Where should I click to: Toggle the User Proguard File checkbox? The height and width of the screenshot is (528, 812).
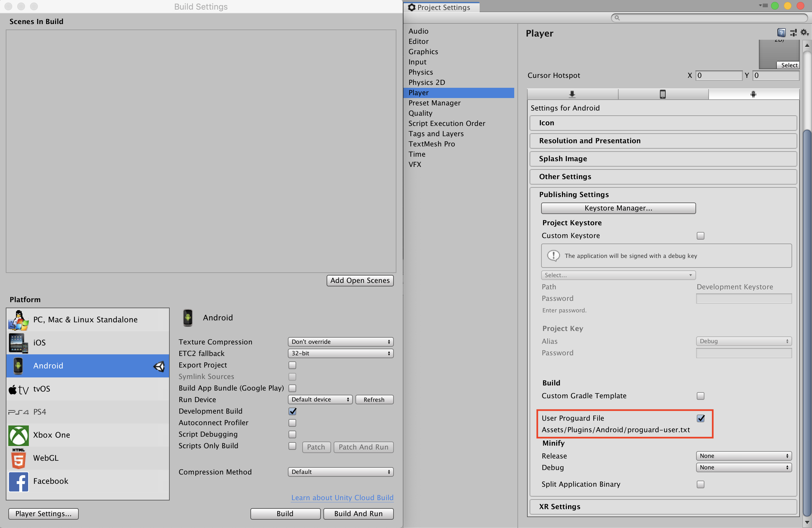point(701,418)
